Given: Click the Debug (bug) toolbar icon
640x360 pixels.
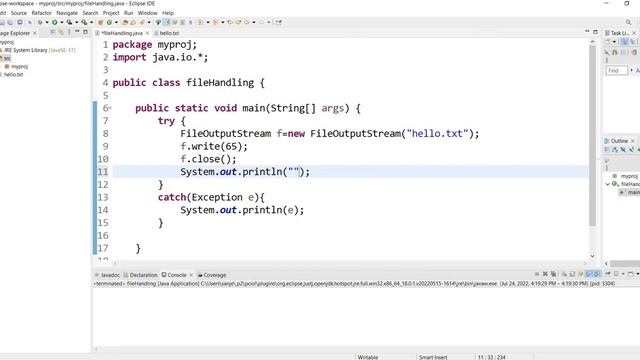Looking at the screenshot, I should [40, 22].
